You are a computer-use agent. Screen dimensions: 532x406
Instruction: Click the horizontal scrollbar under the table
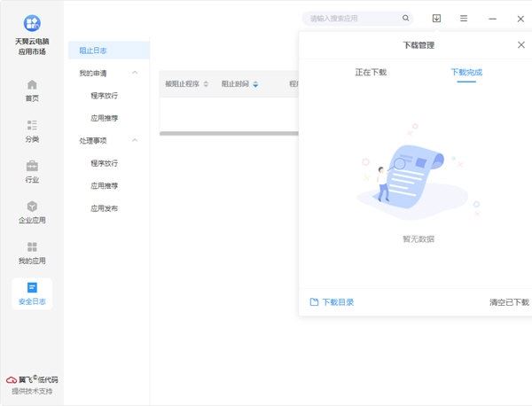(229, 134)
